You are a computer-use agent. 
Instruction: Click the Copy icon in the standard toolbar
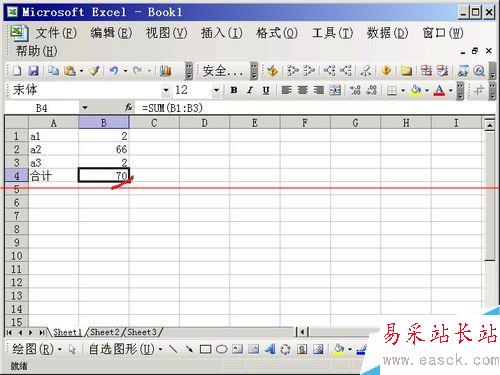[x=53, y=71]
